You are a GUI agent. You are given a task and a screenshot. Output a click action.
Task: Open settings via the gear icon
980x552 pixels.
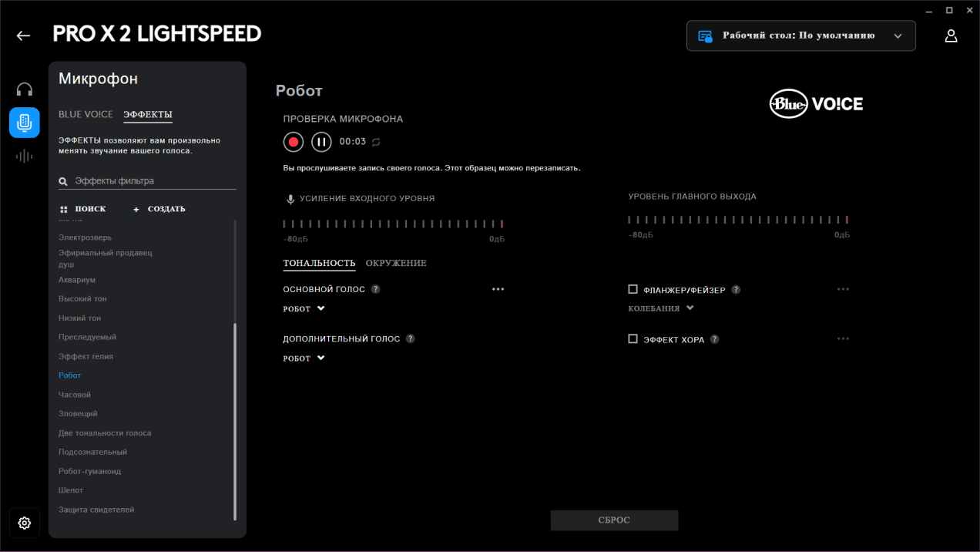25,523
